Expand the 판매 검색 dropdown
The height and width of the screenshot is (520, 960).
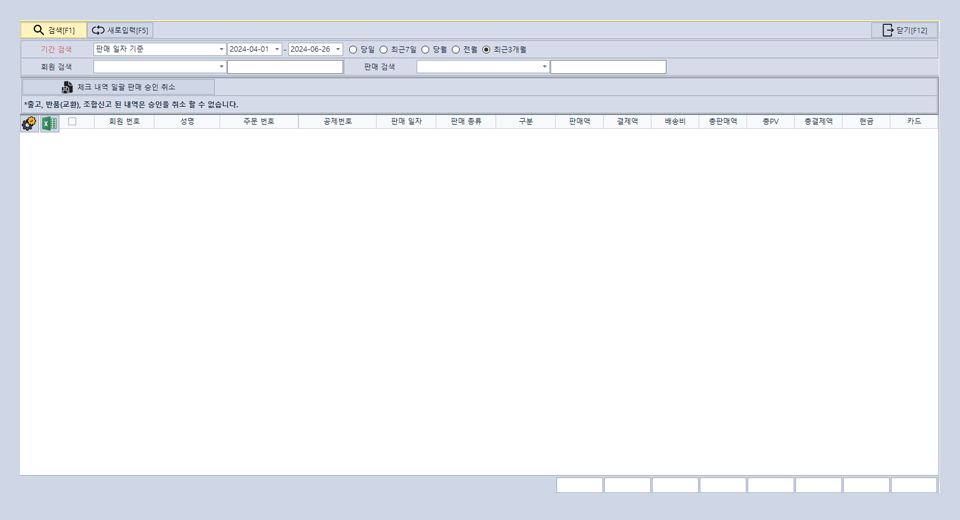[545, 67]
